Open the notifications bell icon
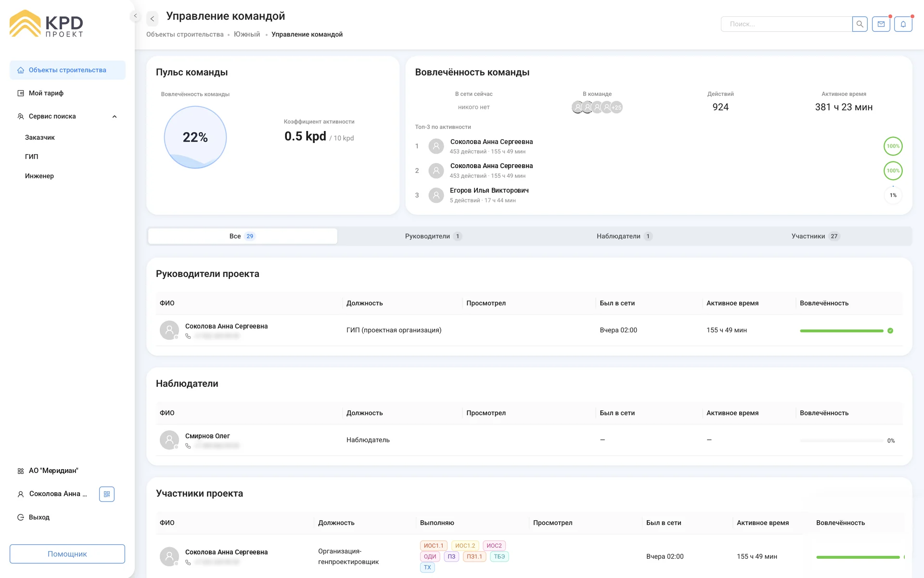The width and height of the screenshot is (924, 578). click(903, 24)
